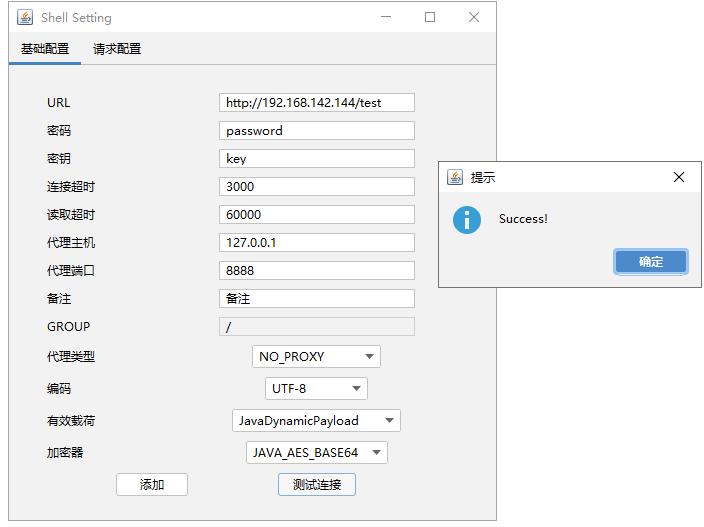Click the 添加 button
Image resolution: width=704 pixels, height=527 pixels.
coord(152,484)
